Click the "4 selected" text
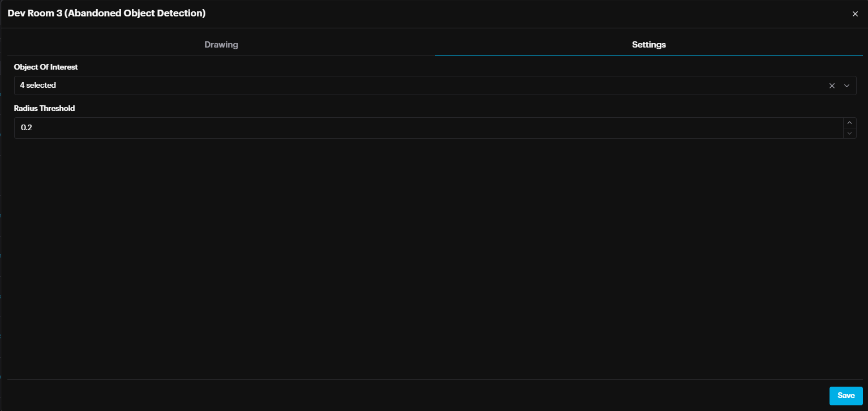Image resolution: width=868 pixels, height=411 pixels. click(38, 85)
